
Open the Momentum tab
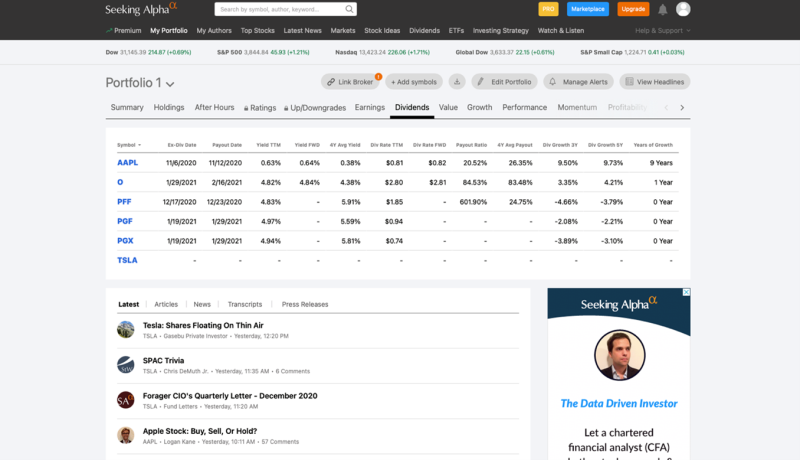click(577, 108)
